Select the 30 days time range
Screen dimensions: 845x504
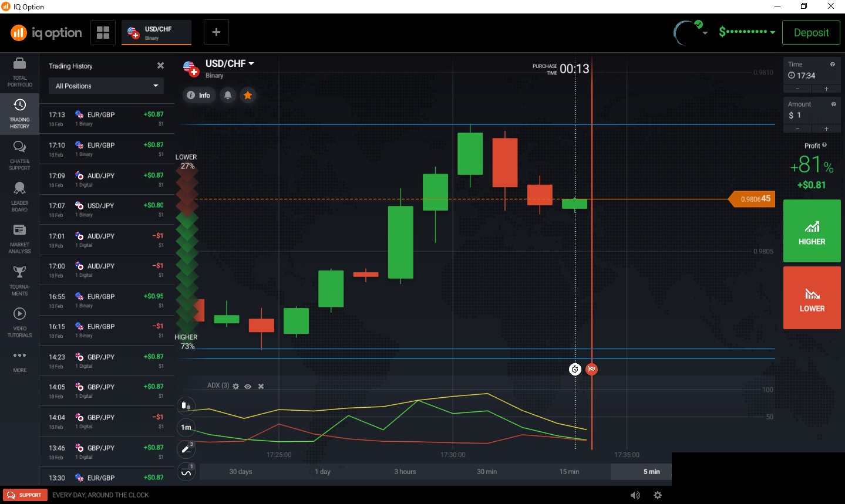click(x=241, y=472)
